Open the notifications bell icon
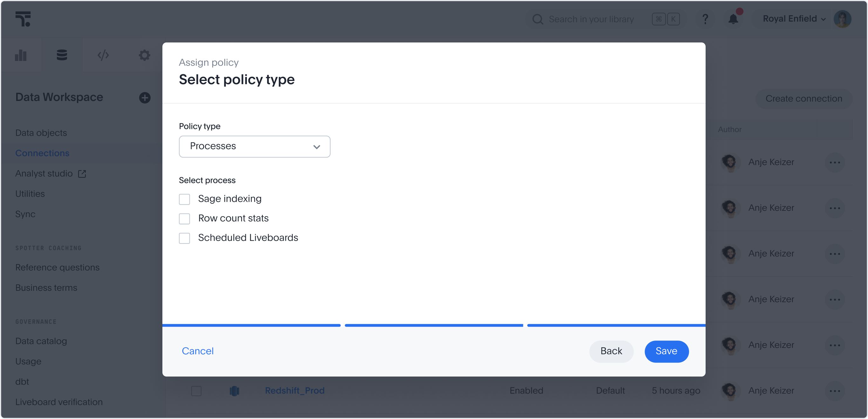Viewport: 868px width, 419px height. tap(733, 19)
